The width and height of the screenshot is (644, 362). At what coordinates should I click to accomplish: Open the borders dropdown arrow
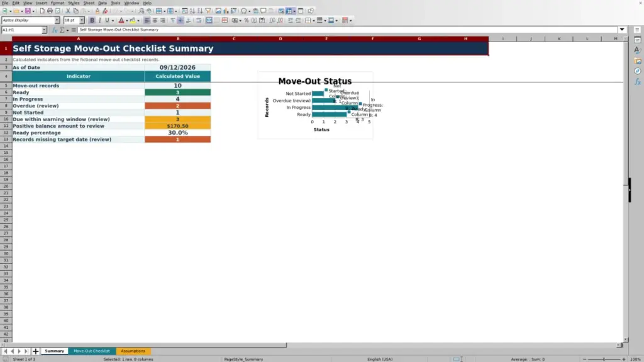[x=313, y=21]
